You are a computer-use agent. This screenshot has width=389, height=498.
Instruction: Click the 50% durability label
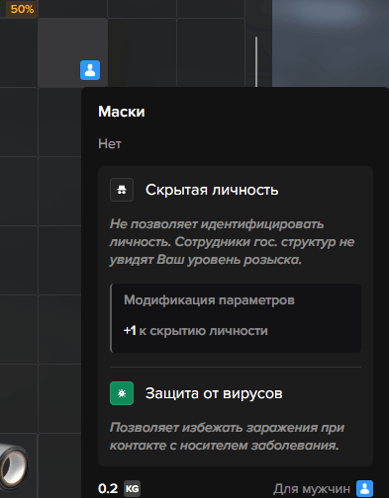point(22,9)
